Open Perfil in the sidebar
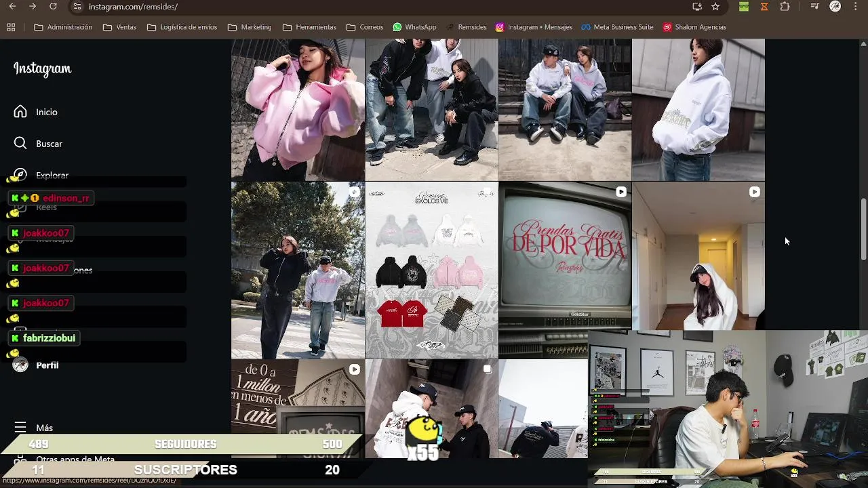The image size is (868, 488). coord(37,365)
